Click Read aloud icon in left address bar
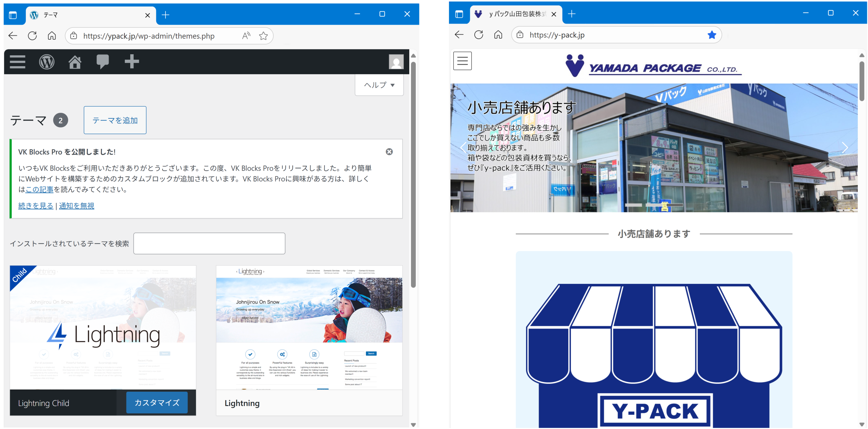Viewport: 868px width, 429px height. coord(246,36)
